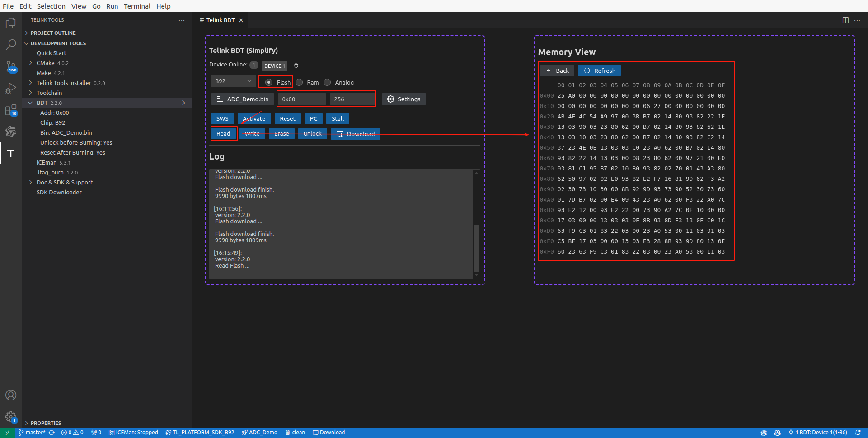Open Run and Debug view
This screenshot has height=438, width=868.
pos(11,89)
